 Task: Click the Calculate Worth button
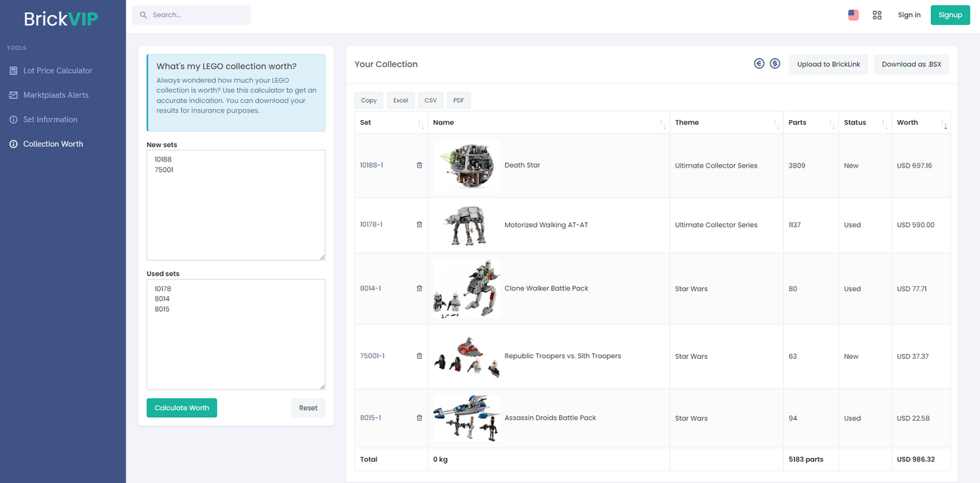click(182, 408)
